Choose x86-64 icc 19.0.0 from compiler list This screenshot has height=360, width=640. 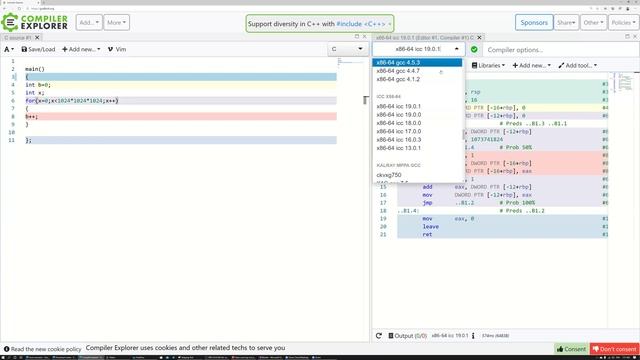click(417, 115)
